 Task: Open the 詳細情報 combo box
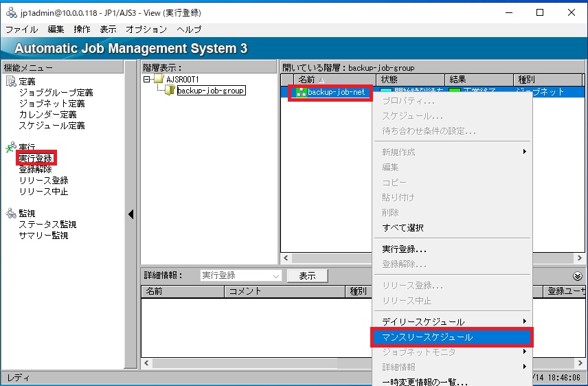[x=240, y=275]
